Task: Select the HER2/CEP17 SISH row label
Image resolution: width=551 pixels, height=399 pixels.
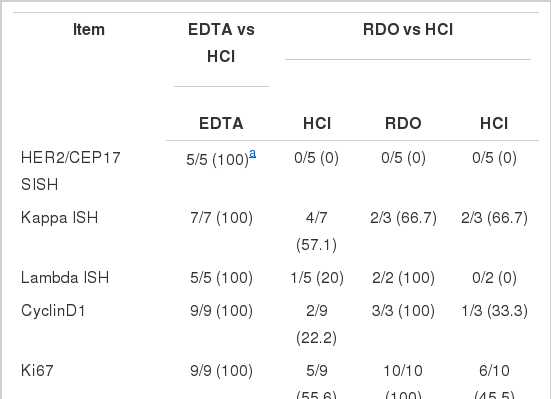Action: pos(71,171)
